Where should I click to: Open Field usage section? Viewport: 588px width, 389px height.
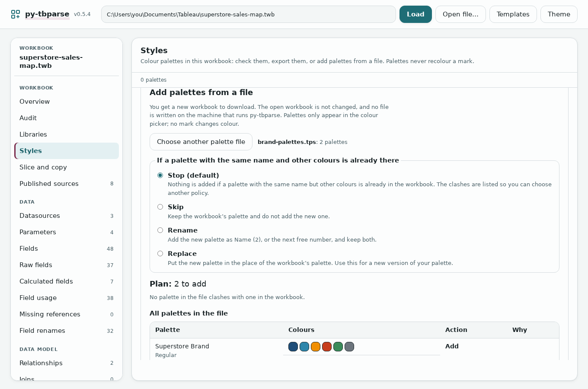(x=67, y=298)
